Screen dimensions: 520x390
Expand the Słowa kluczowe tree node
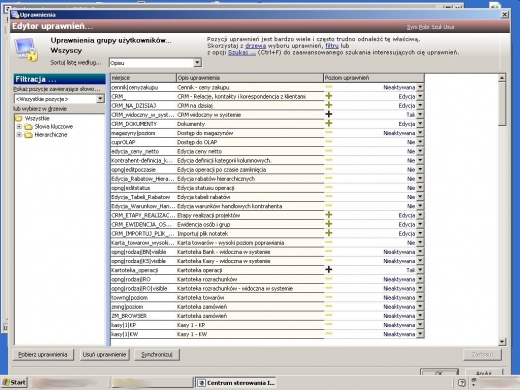(19, 127)
